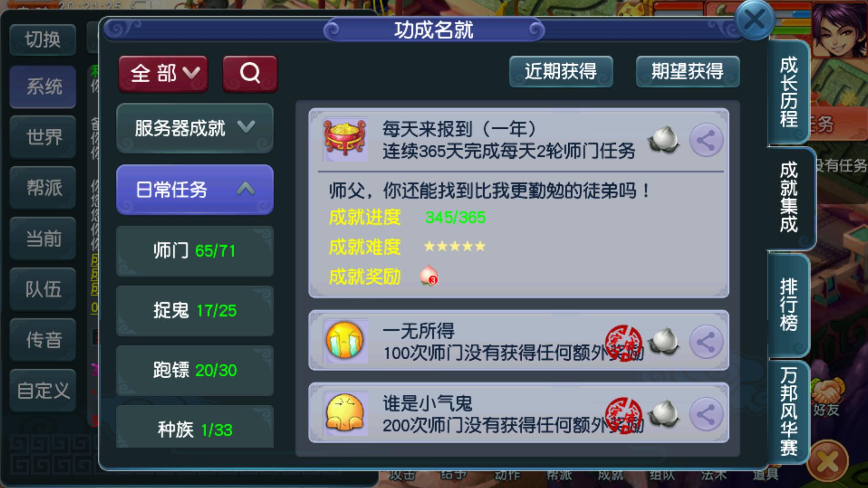This screenshot has width=868, height=488.
Task: Click the peach reward icon under 成就奖励
Action: click(429, 275)
